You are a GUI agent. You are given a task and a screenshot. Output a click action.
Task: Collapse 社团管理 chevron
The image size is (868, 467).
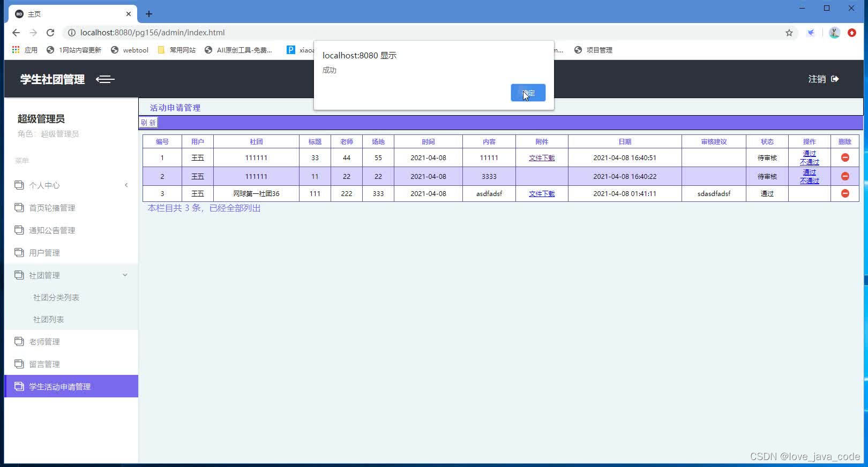(125, 275)
